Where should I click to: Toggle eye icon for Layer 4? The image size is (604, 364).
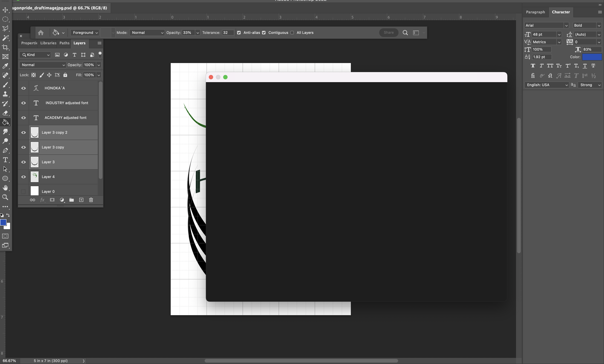tap(24, 176)
